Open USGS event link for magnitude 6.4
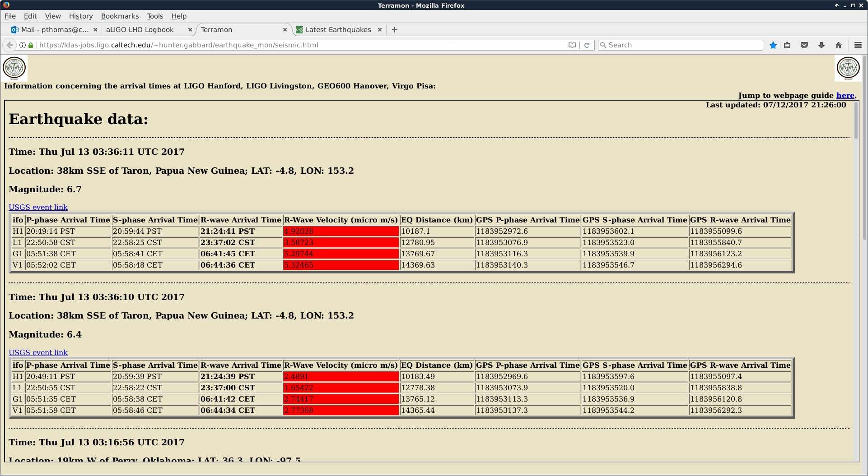Screen dimensions: 868x476 [x=38, y=352]
